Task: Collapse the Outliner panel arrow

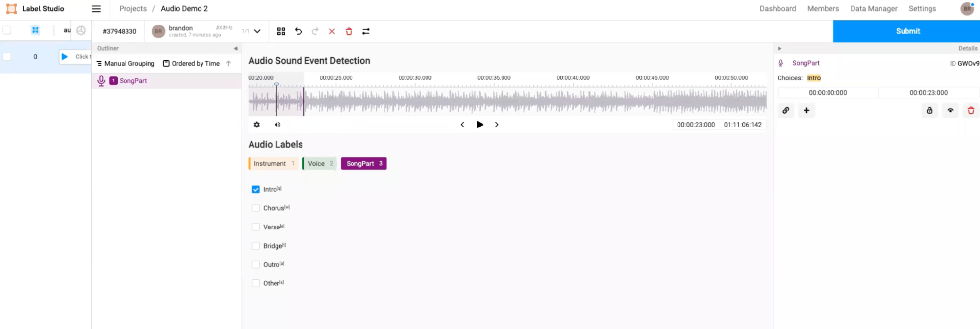Action: [x=236, y=48]
